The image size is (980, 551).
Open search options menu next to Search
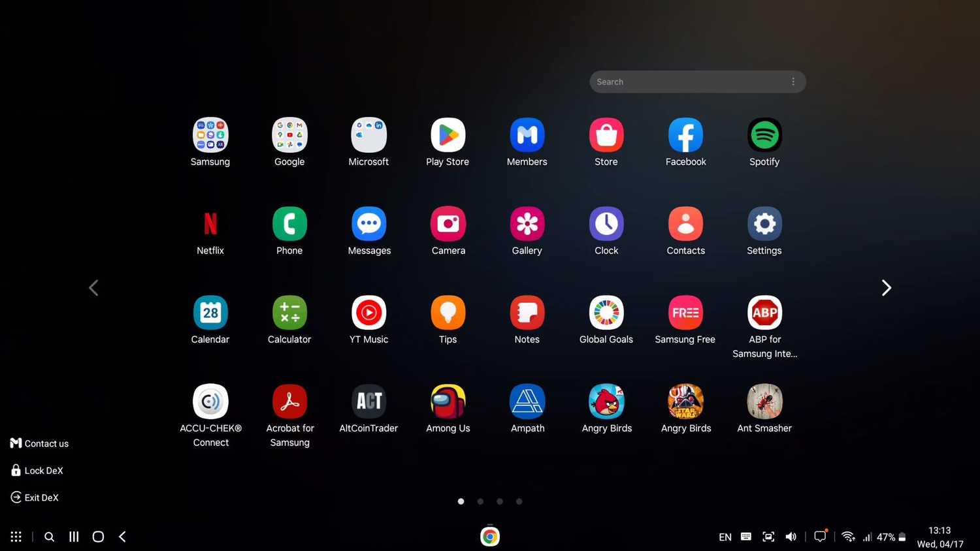[792, 81]
